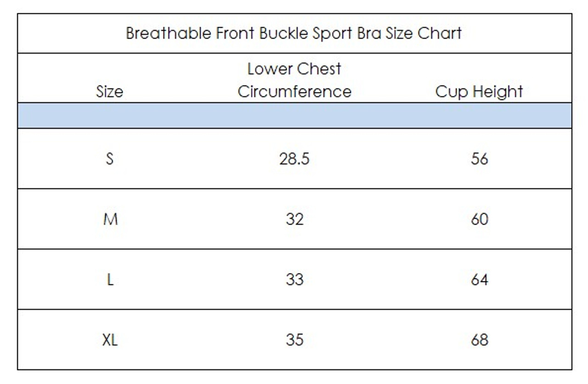Click the circumference value 33
This screenshot has width=588, height=384.
pos(294,279)
